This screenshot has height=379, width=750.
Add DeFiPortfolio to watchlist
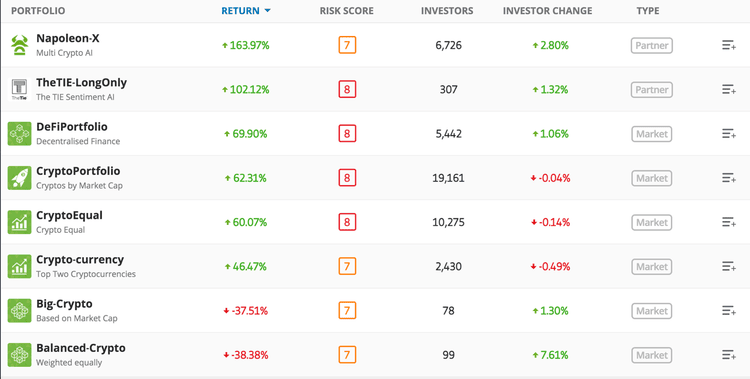pyautogui.click(x=728, y=134)
